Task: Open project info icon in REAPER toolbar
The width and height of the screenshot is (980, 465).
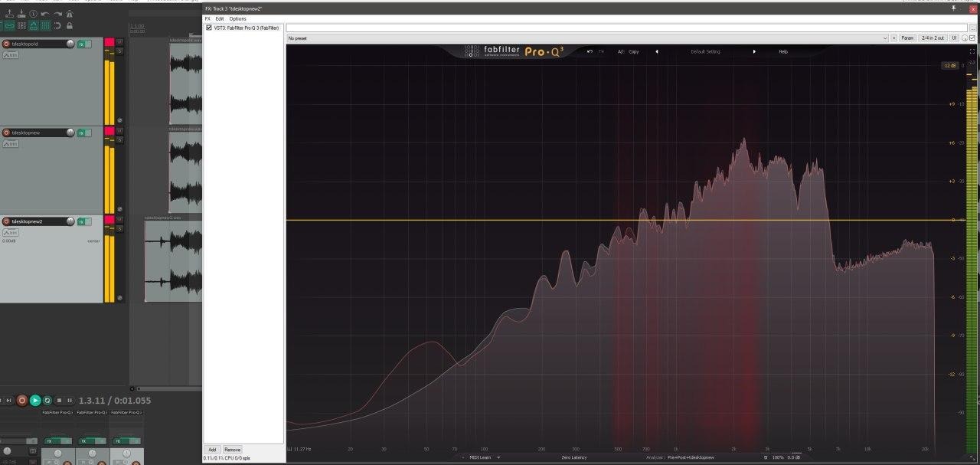Action: (x=33, y=14)
